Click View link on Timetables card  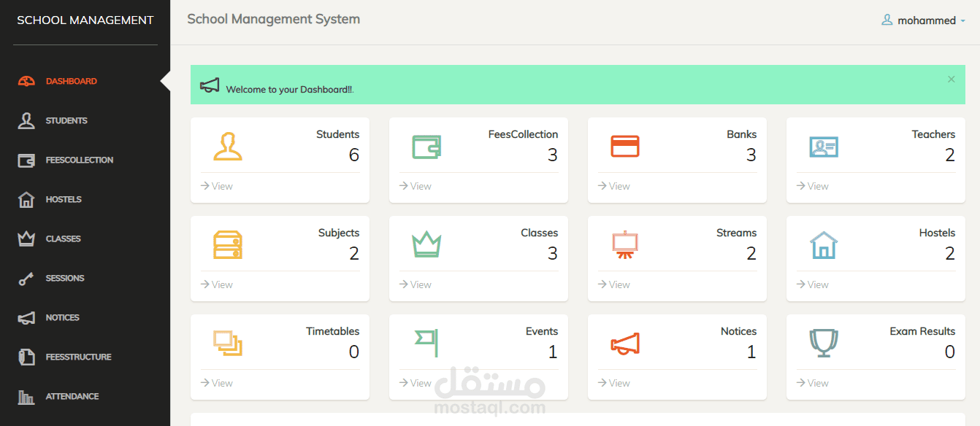click(x=217, y=383)
